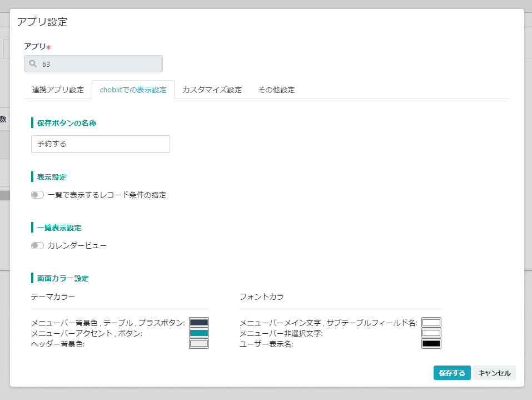Click the 保存ボタンの名称 text field
This screenshot has width=532, height=400.
click(101, 144)
